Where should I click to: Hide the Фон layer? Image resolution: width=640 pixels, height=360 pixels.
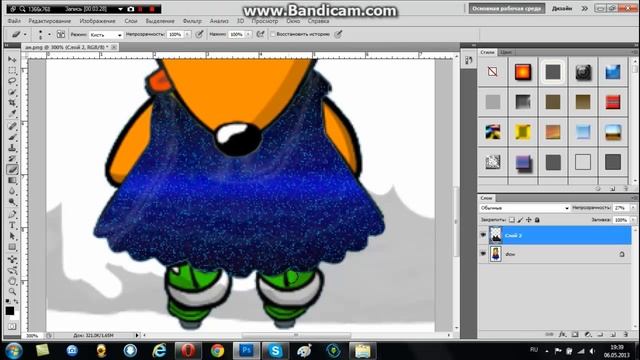(483, 254)
